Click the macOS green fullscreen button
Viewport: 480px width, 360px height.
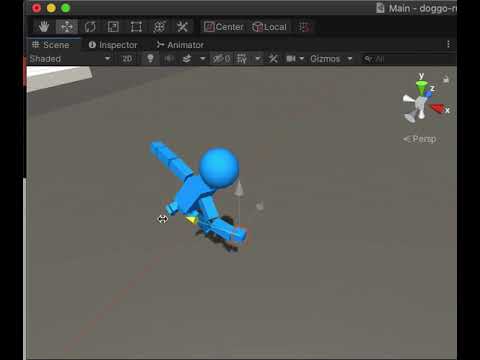[x=66, y=8]
